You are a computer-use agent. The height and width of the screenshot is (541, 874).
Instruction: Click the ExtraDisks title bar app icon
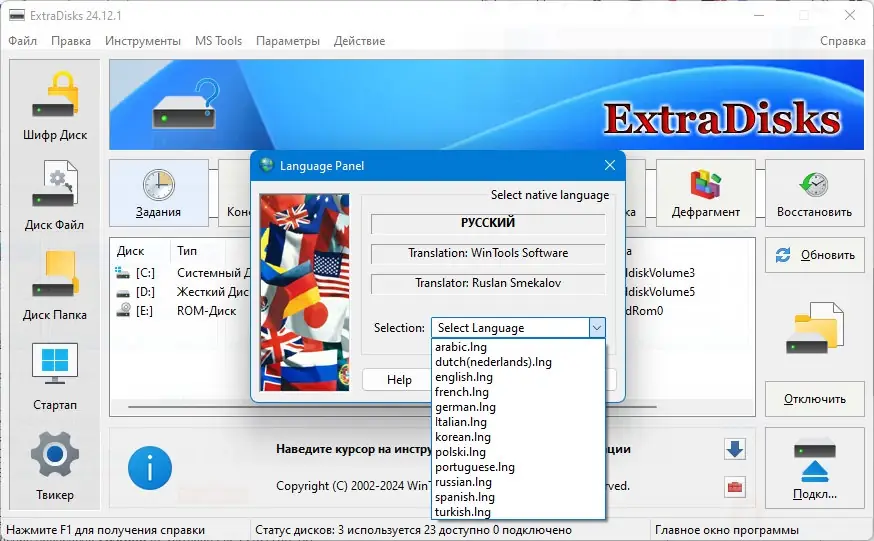point(17,15)
